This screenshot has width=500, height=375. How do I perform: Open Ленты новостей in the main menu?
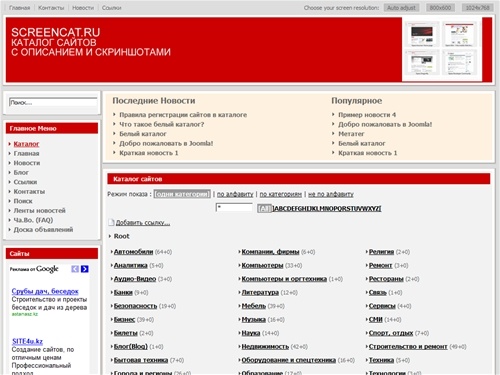pos(40,211)
